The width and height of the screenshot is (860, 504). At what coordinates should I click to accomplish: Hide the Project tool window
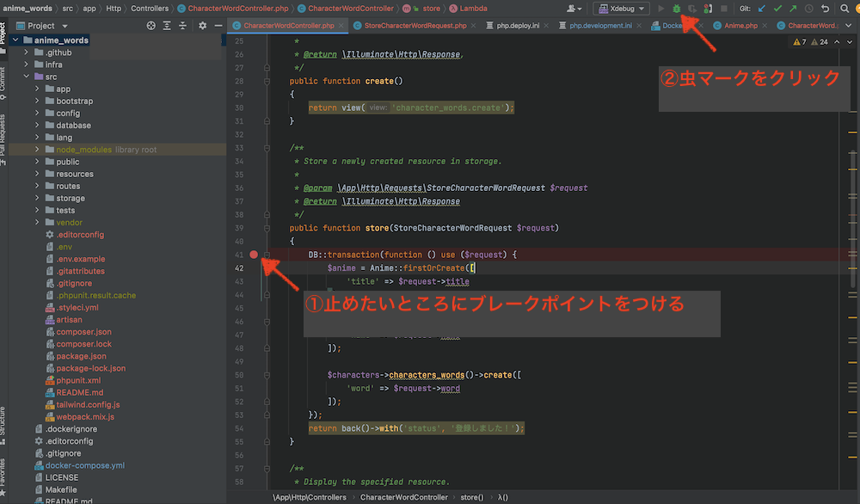(x=218, y=26)
